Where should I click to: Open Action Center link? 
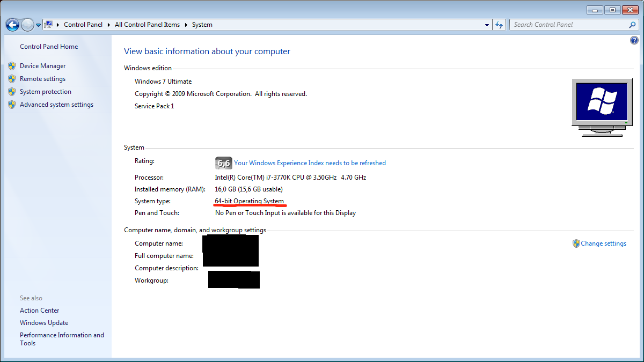[40, 311]
